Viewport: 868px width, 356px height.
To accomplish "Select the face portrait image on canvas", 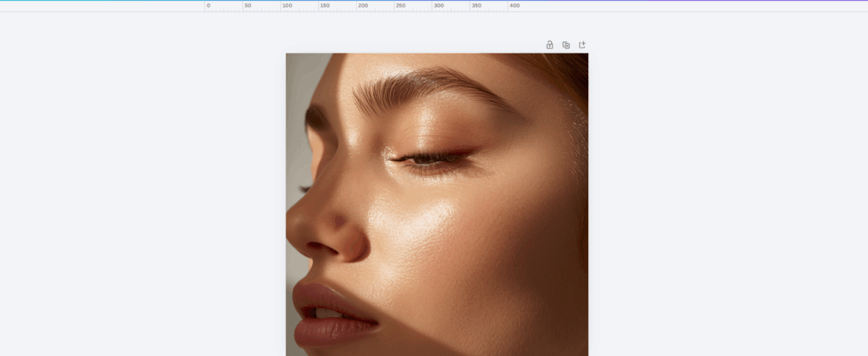I will click(x=437, y=204).
